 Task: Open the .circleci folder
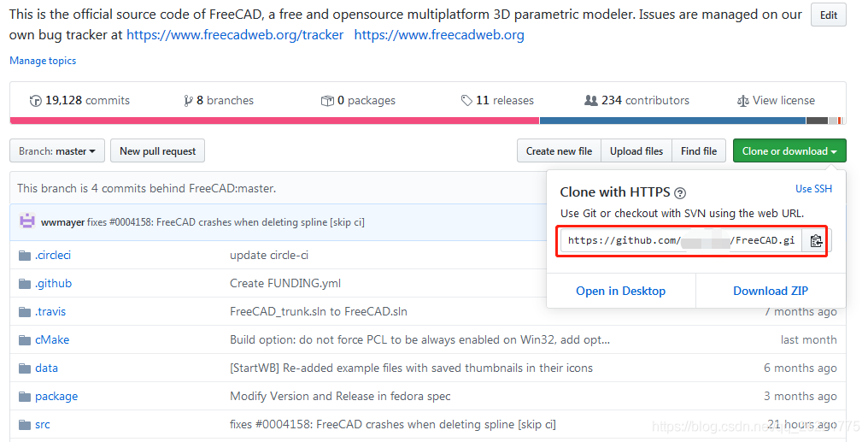click(x=53, y=256)
